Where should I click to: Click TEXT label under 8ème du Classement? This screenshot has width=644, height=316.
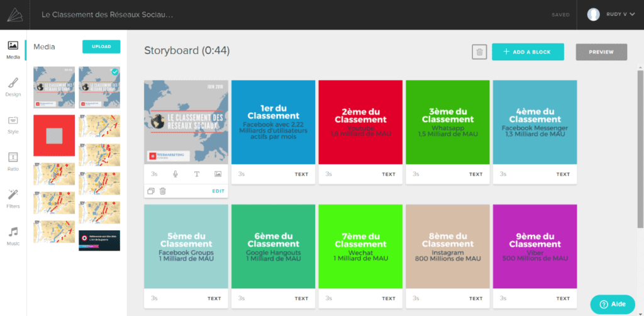pyautogui.click(x=476, y=299)
